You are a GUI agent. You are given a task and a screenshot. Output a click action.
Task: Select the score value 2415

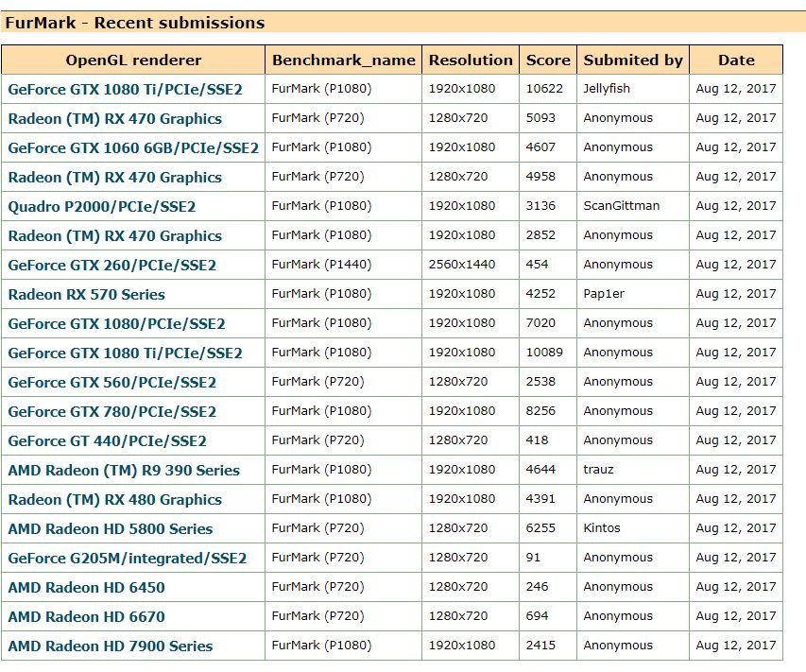pos(540,646)
